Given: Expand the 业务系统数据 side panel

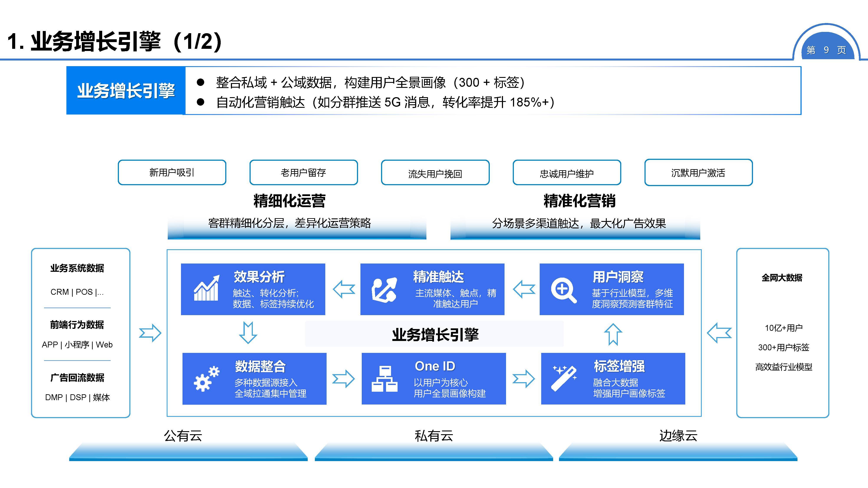Looking at the screenshot, I should [x=77, y=269].
